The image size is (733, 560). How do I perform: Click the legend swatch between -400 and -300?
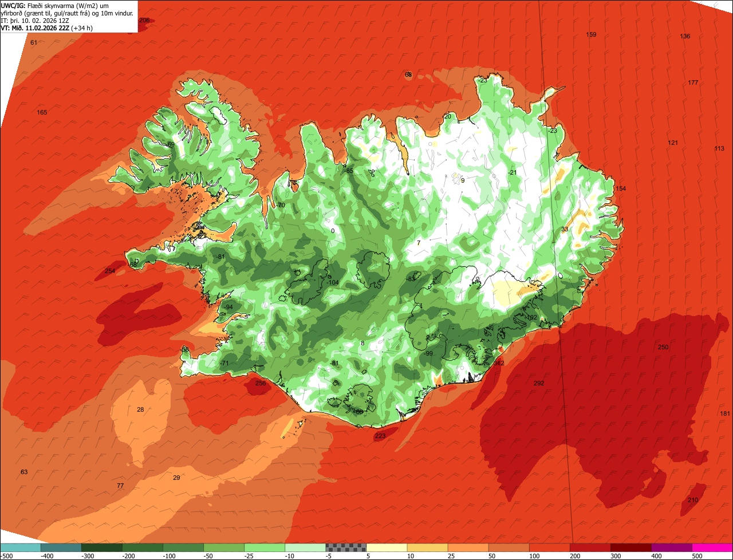61,547
